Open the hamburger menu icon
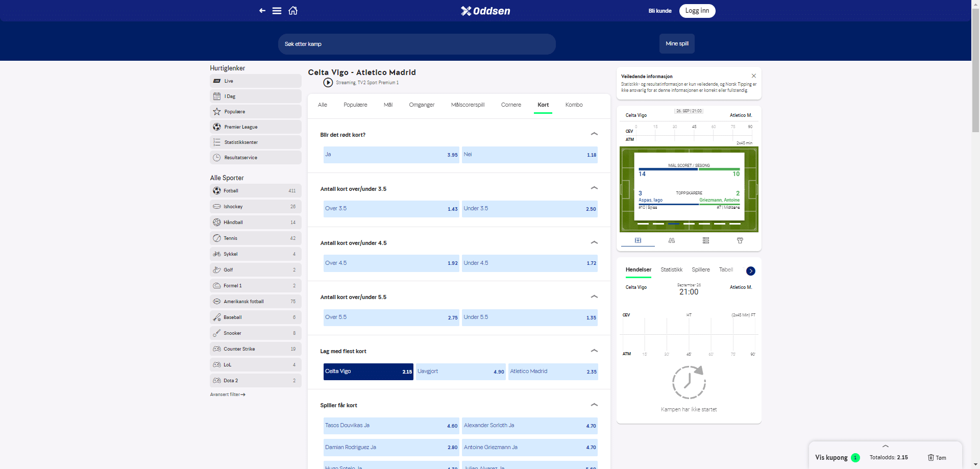The width and height of the screenshot is (980, 469). [277, 11]
